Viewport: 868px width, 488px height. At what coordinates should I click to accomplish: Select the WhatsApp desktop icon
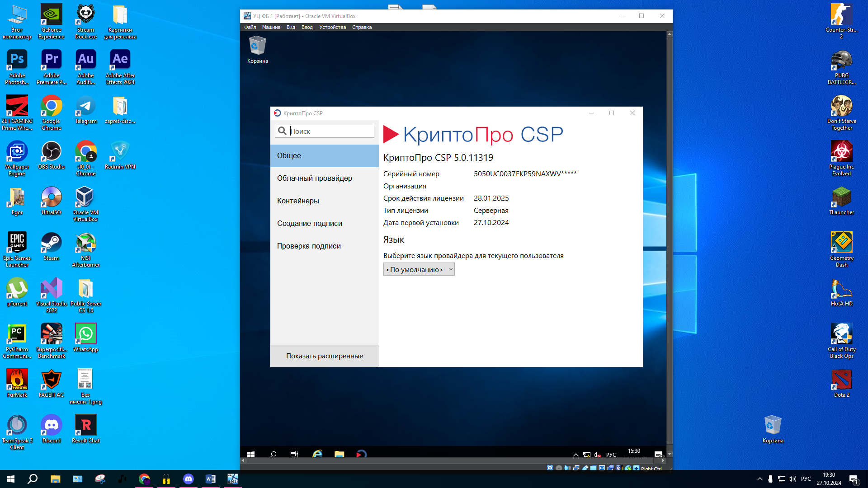[x=86, y=338]
